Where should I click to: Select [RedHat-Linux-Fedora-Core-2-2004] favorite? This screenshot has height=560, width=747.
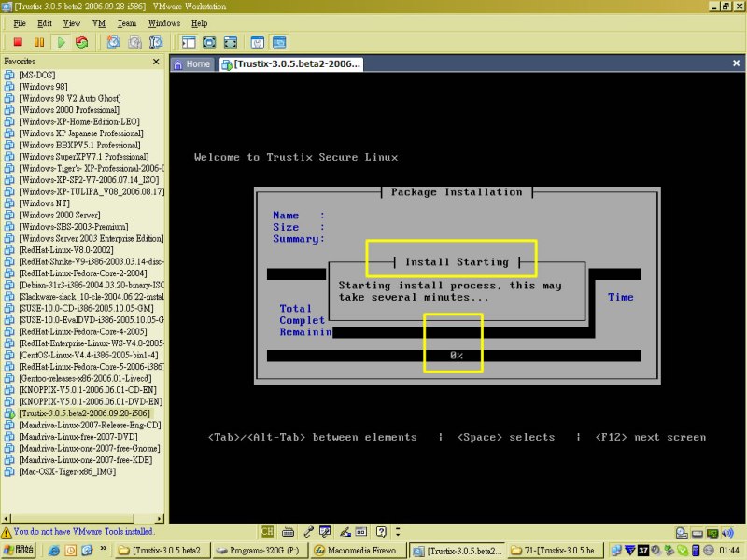click(83, 273)
